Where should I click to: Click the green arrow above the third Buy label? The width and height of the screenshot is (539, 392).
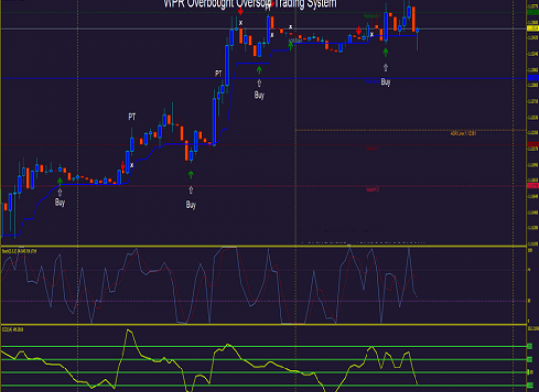pos(259,71)
